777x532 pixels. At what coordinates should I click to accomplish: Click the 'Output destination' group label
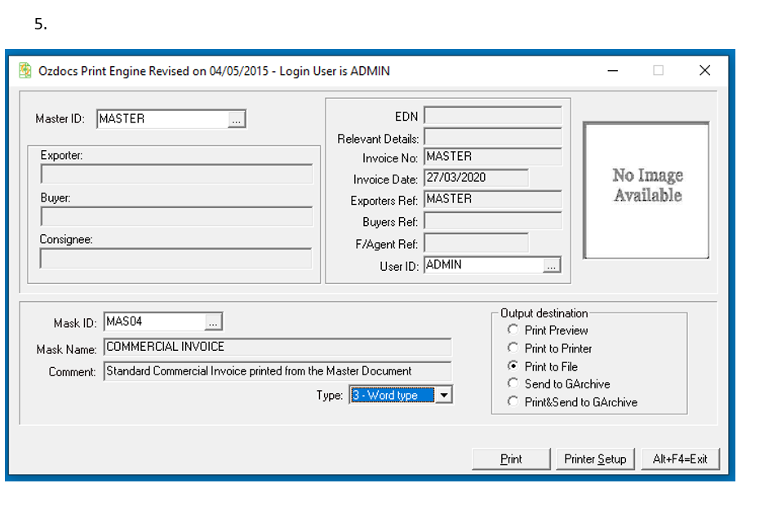544,313
